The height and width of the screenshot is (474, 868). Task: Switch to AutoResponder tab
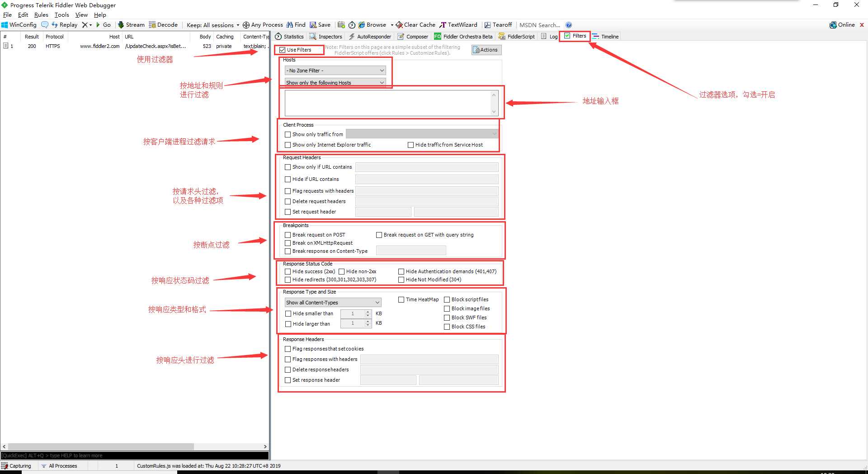pos(370,37)
